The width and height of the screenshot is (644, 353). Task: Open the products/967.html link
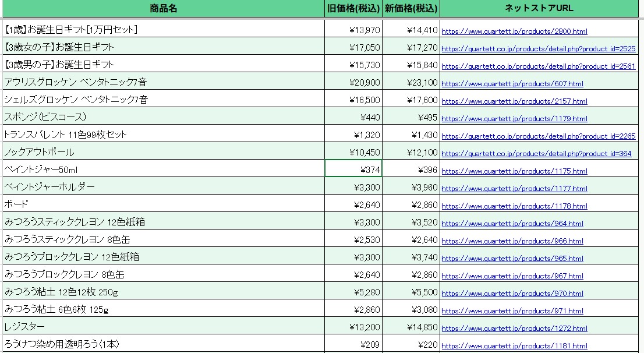(512, 276)
